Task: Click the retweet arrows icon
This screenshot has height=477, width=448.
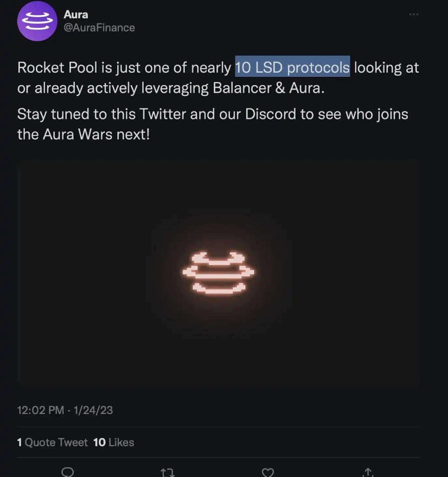Action: click(x=168, y=472)
